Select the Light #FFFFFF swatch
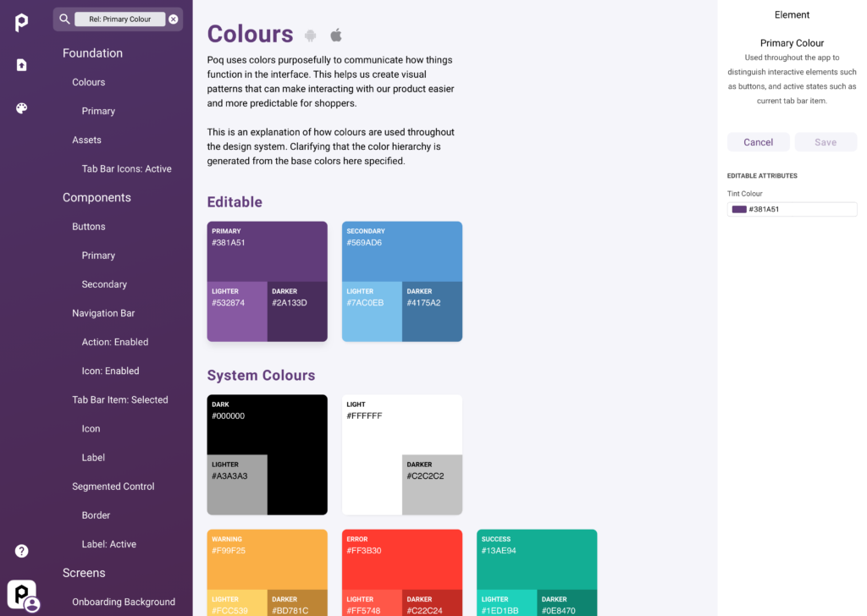The image size is (867, 616). tap(402, 424)
